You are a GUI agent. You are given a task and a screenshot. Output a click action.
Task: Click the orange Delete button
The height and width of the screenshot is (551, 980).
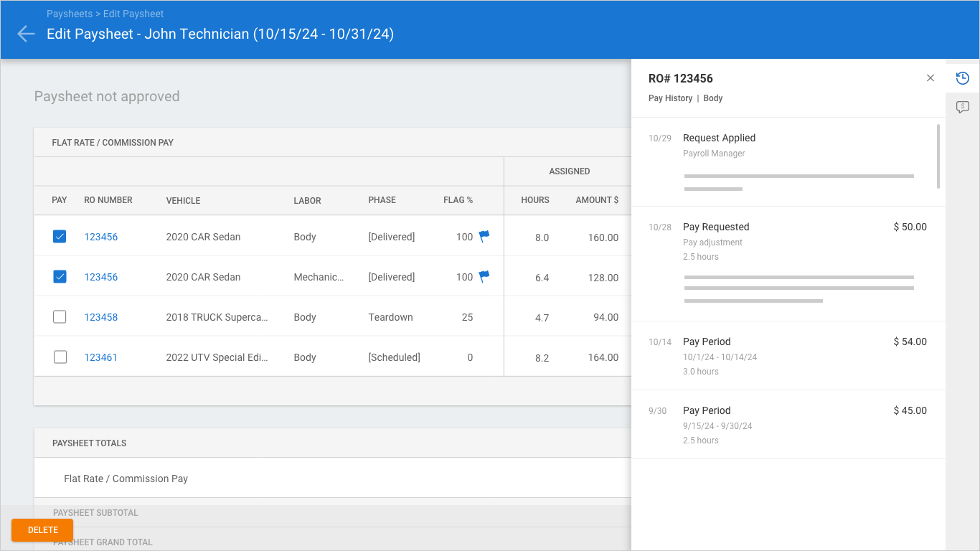click(42, 530)
